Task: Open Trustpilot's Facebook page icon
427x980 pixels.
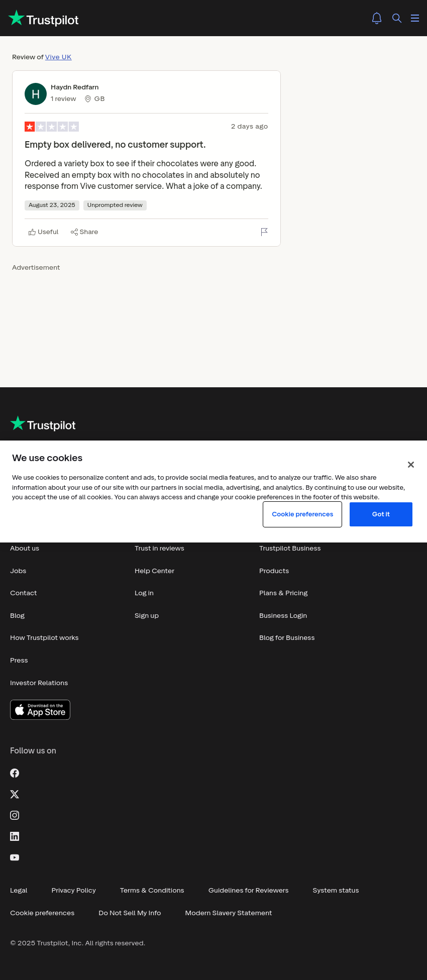Action: coord(15,773)
